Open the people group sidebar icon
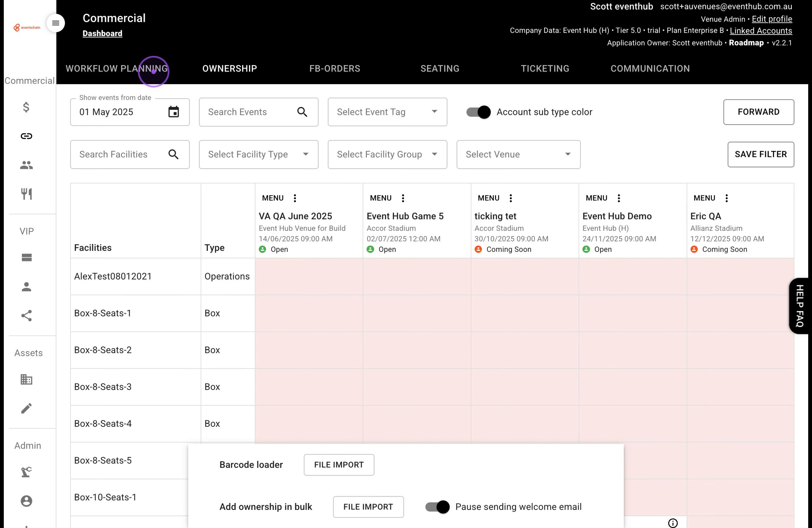The height and width of the screenshot is (528, 812). point(26,165)
